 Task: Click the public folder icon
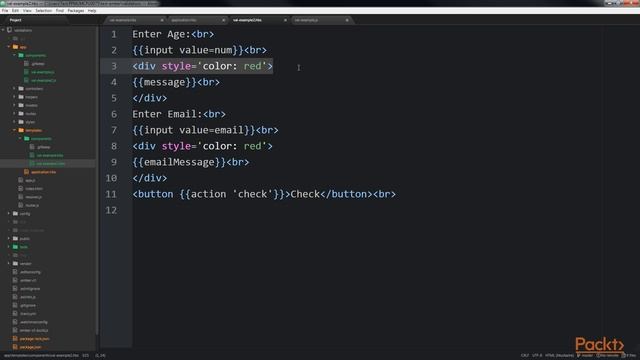pyautogui.click(x=15, y=238)
